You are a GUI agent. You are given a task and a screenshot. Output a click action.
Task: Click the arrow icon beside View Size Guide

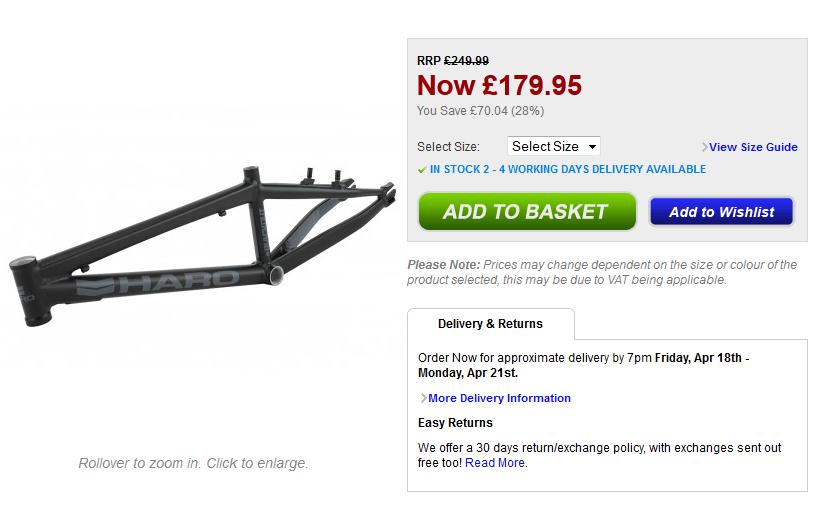(x=705, y=147)
